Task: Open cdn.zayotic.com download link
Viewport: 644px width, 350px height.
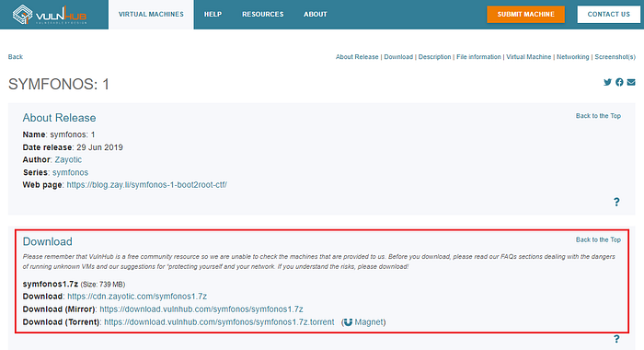Action: (137, 297)
